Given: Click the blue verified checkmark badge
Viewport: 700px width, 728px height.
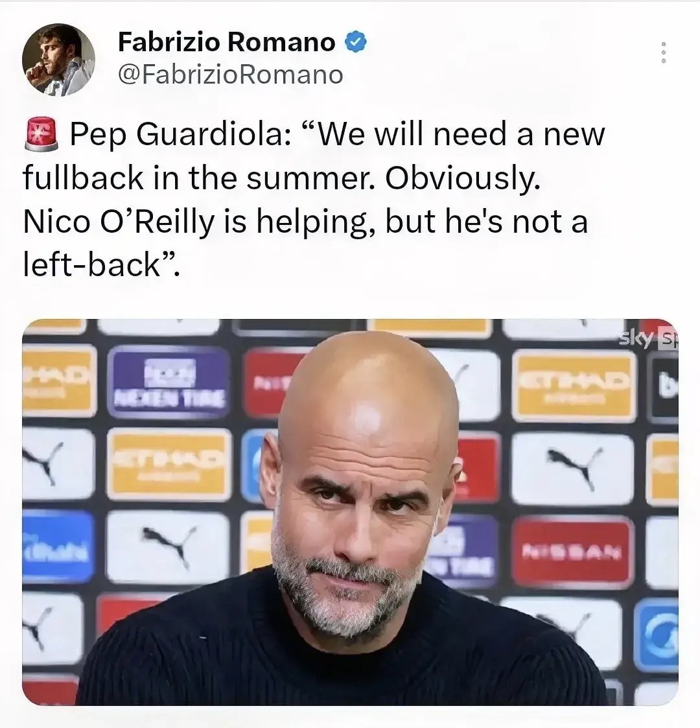Looking at the screenshot, I should tap(356, 41).
